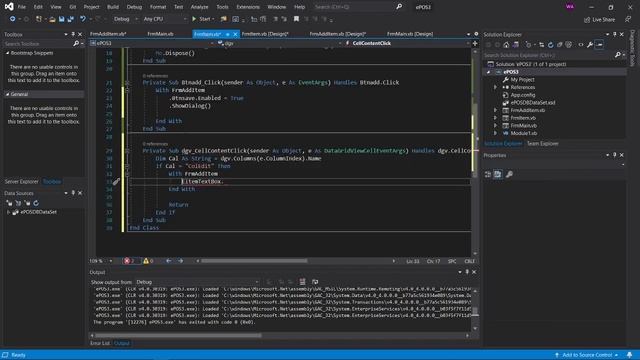
Task: Click Refresh icon in Solution Explorer toolbar
Action: 551,45
